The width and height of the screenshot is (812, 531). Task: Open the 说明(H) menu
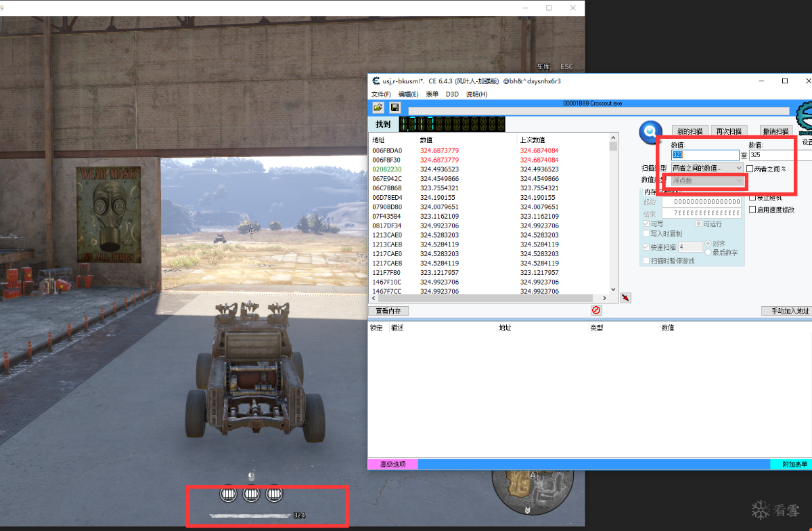pyautogui.click(x=476, y=94)
